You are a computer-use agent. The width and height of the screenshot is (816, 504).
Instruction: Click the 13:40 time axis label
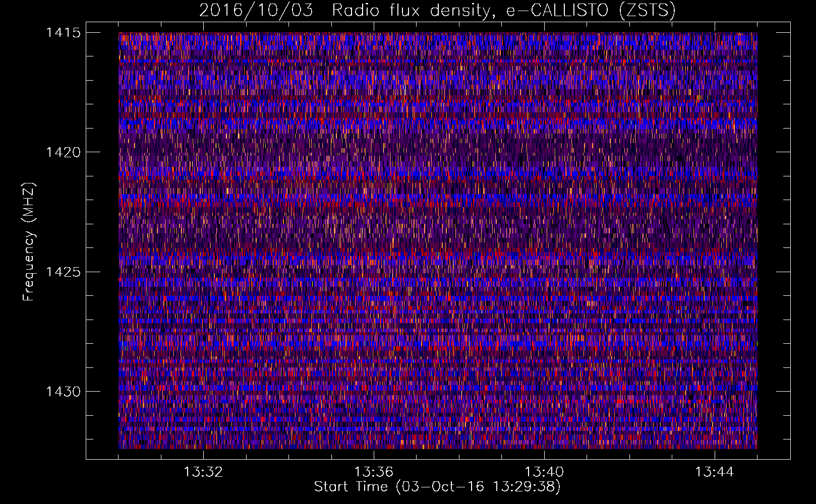[x=544, y=472]
